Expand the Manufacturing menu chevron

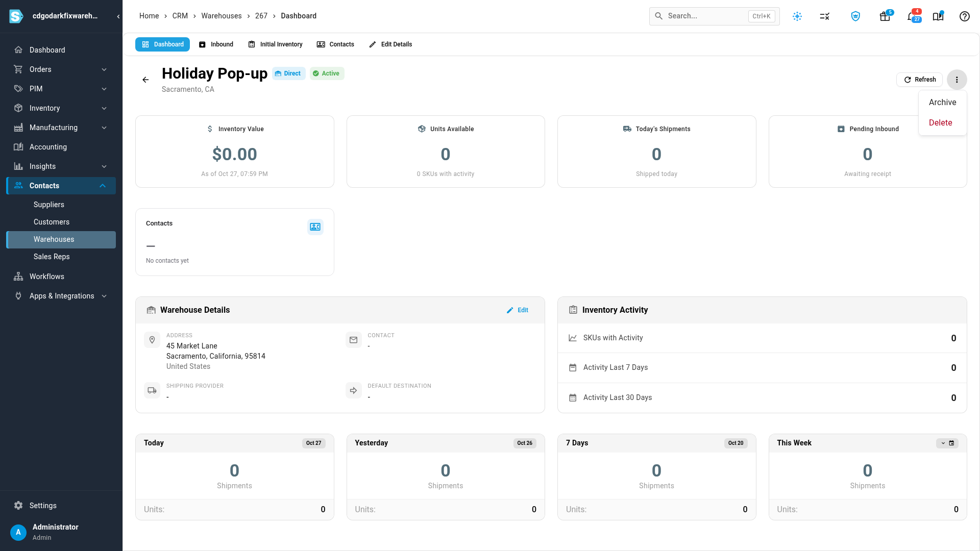[x=104, y=128]
